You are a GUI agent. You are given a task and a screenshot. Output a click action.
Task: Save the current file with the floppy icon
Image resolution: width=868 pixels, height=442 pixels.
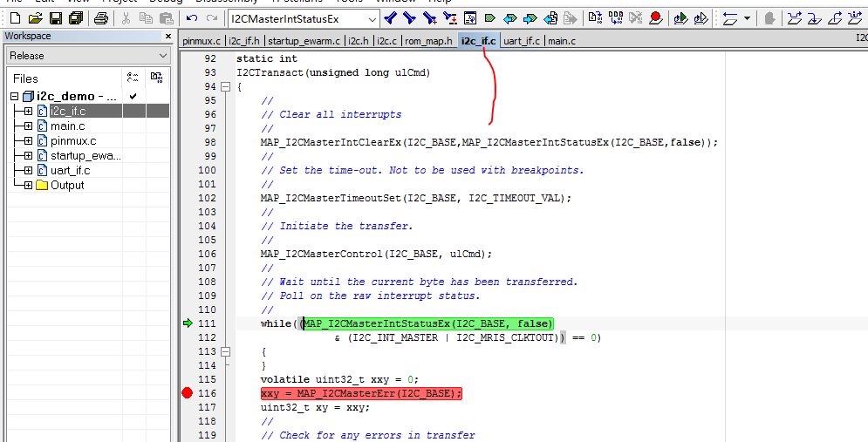click(55, 18)
